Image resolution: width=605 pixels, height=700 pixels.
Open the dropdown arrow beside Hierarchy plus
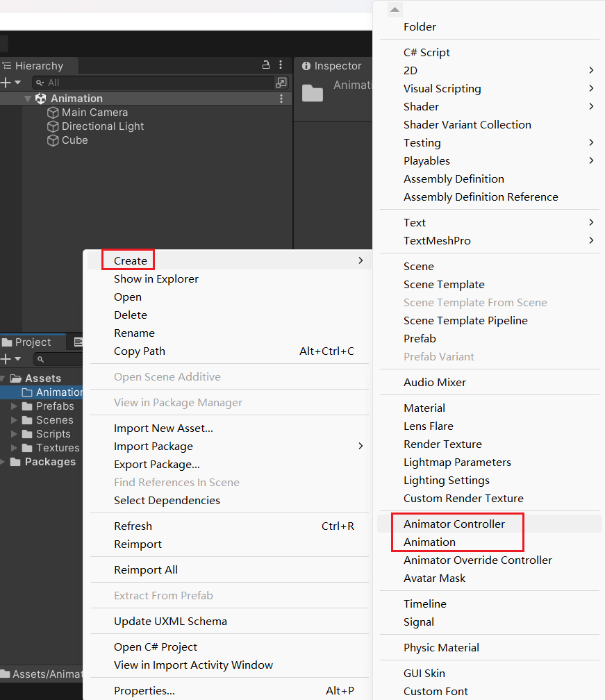pos(18,83)
